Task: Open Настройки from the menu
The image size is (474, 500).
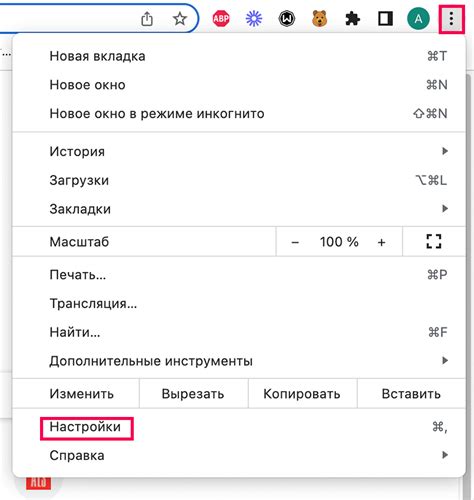Action: (x=239, y=427)
